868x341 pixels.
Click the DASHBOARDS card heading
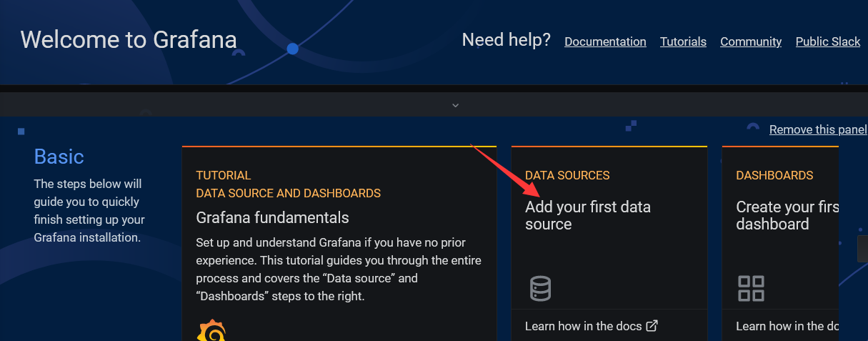774,175
